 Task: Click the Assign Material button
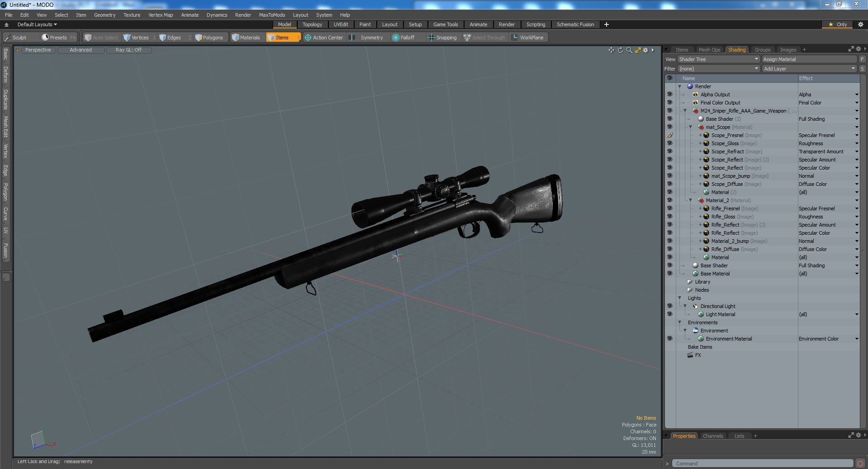809,59
